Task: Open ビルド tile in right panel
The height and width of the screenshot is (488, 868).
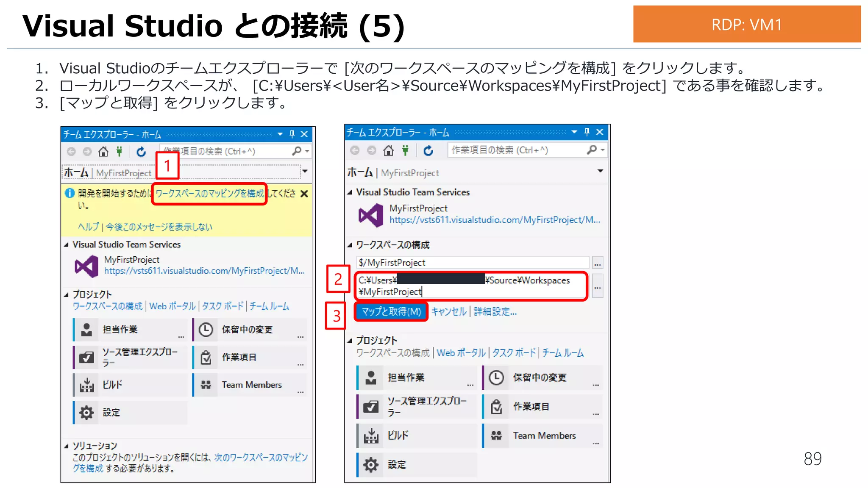Action: [417, 435]
